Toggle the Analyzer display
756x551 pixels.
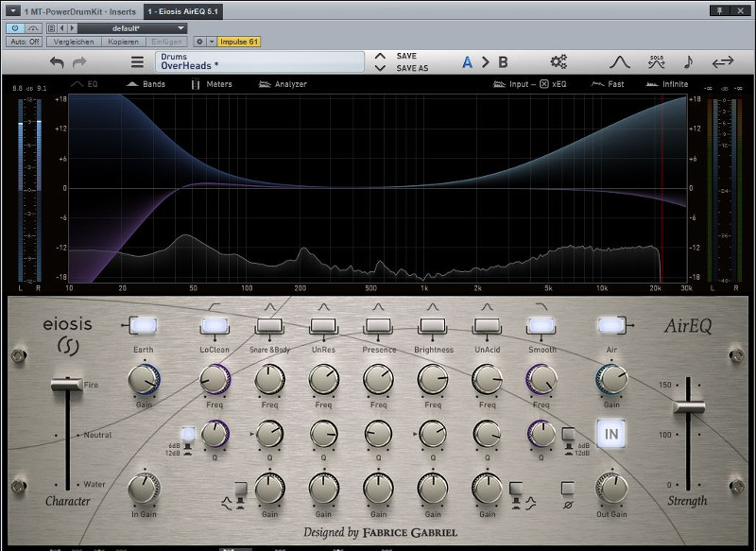[x=283, y=84]
